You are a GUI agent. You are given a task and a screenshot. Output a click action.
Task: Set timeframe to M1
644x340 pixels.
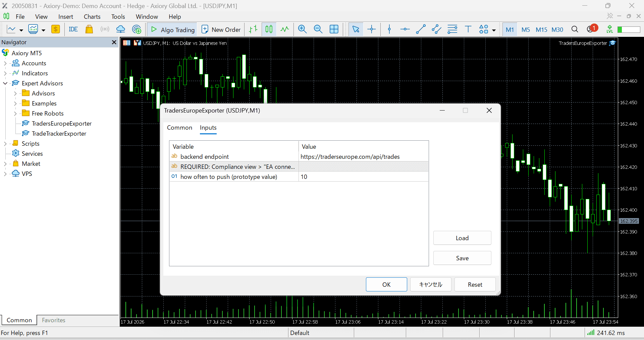[510, 29]
